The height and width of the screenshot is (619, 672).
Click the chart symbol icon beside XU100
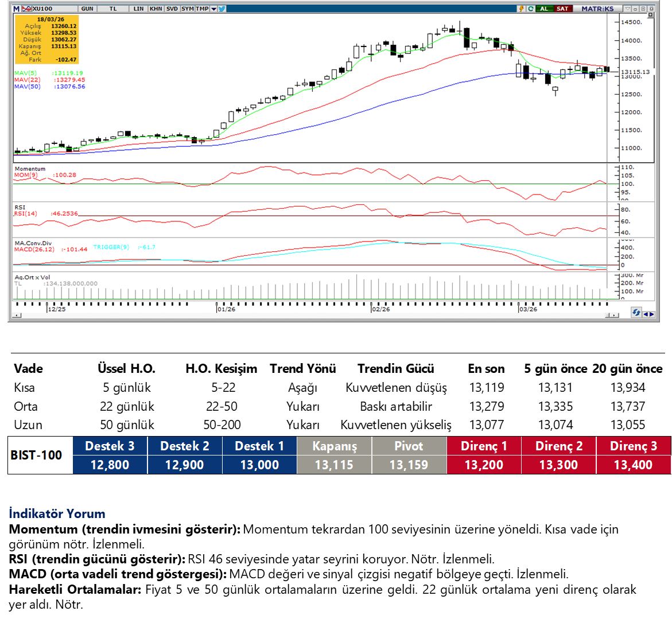point(28,9)
